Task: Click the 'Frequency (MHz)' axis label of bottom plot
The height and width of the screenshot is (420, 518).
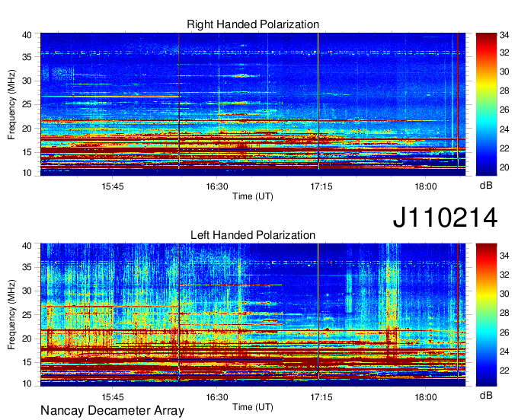Action: [11, 315]
